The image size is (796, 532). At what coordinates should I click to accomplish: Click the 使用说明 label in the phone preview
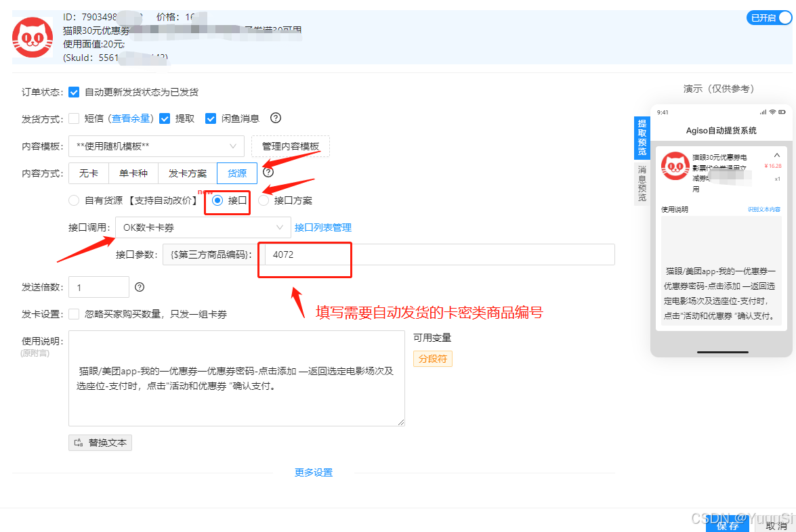[x=674, y=209]
